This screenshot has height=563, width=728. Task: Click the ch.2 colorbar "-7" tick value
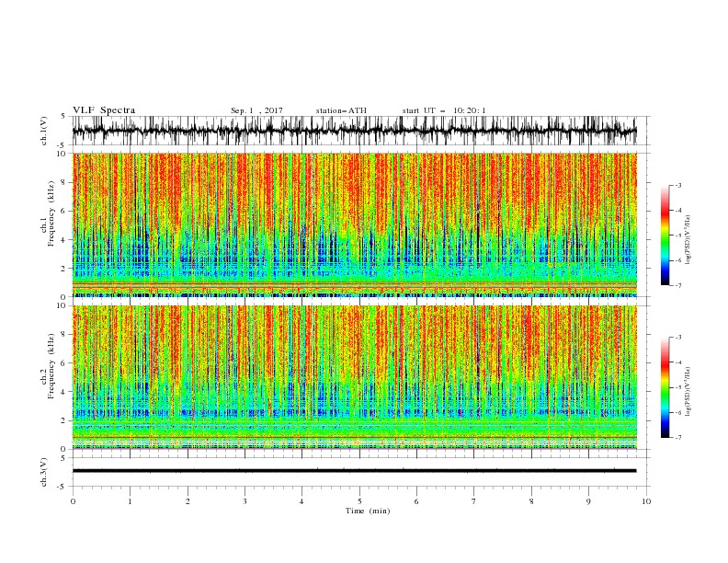tap(677, 438)
